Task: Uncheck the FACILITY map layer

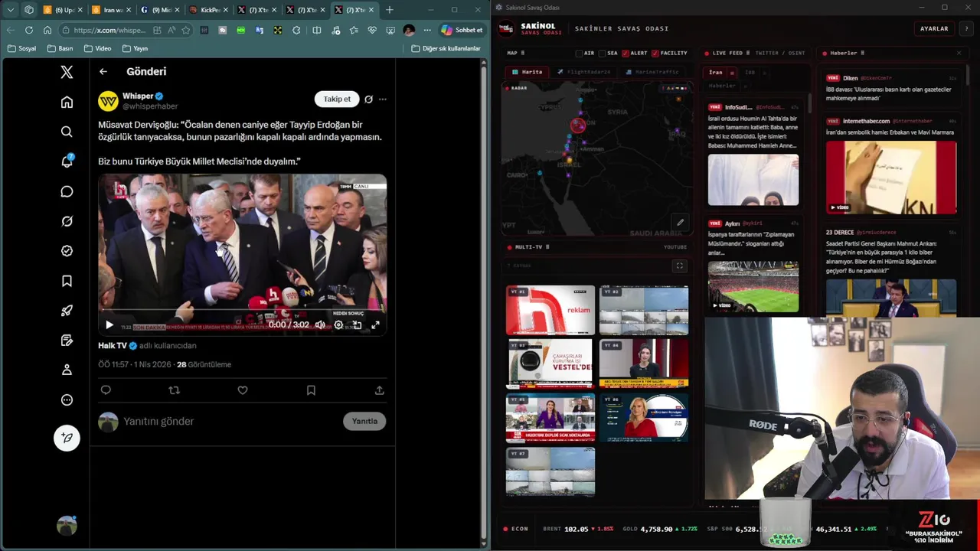Action: coord(655,53)
